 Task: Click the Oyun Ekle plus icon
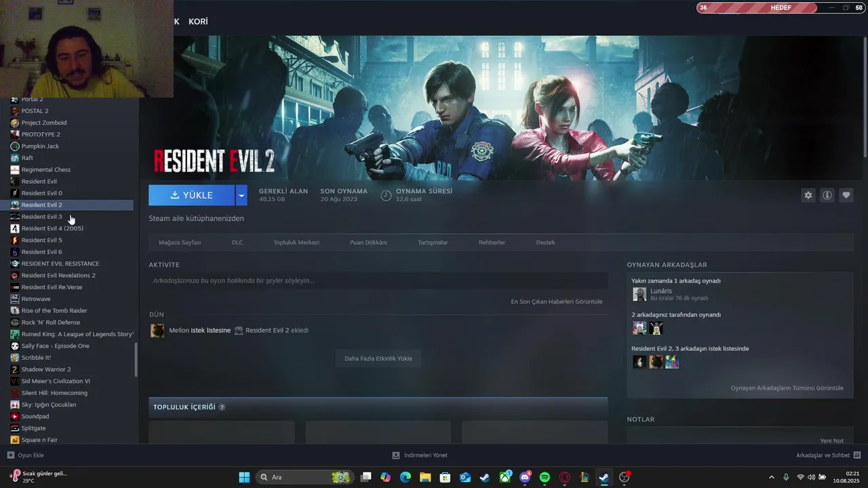click(10, 455)
